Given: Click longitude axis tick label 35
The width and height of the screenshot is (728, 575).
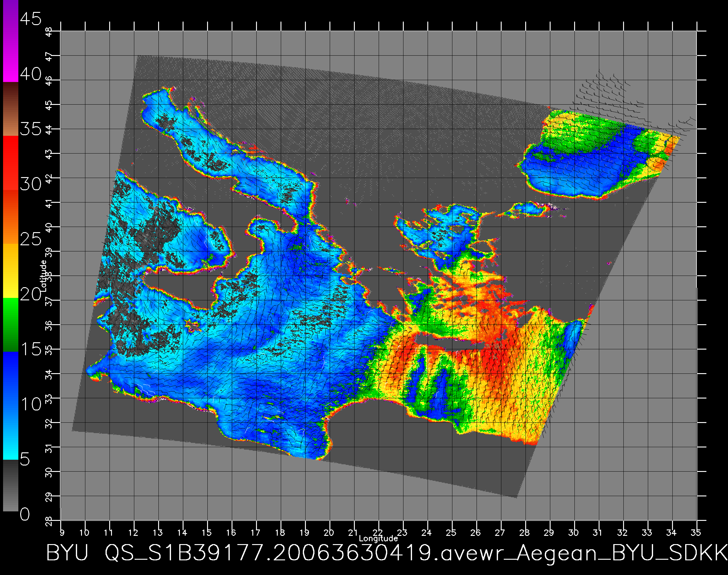Looking at the screenshot, I should (x=696, y=532).
